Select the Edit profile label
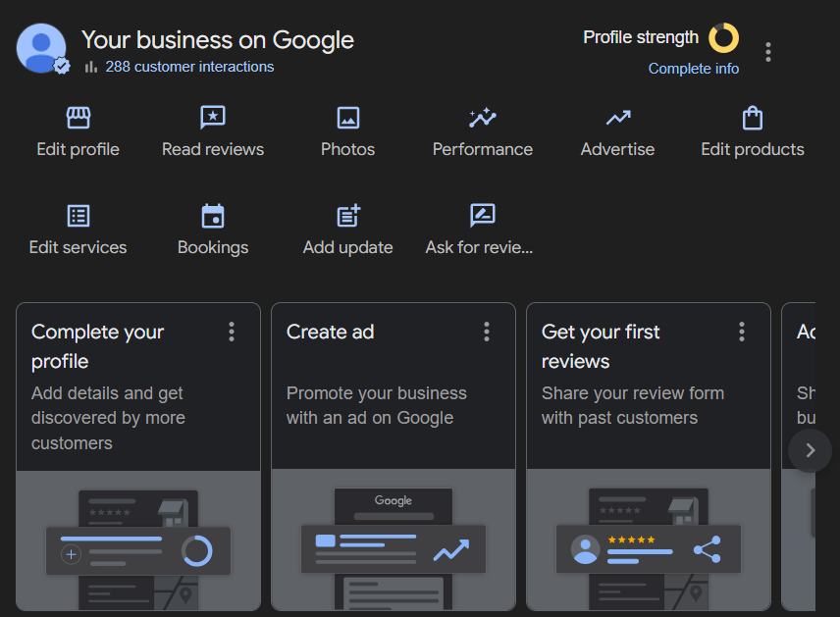 pyautogui.click(x=79, y=149)
